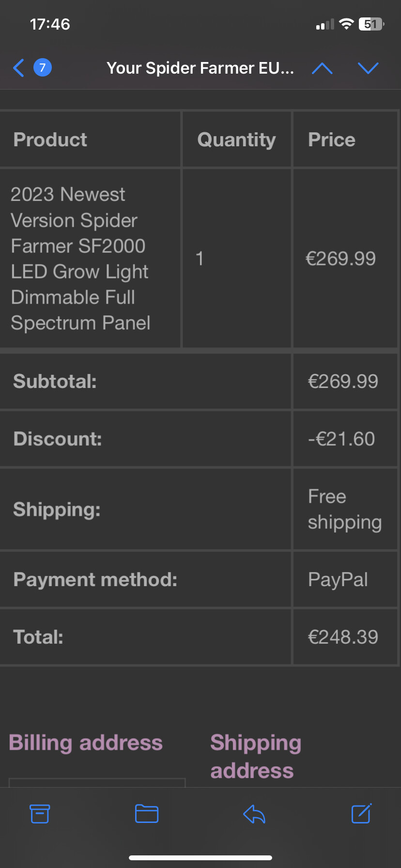This screenshot has width=401, height=868.
Task: Tap the Shipping address heading
Action: pos(256,756)
